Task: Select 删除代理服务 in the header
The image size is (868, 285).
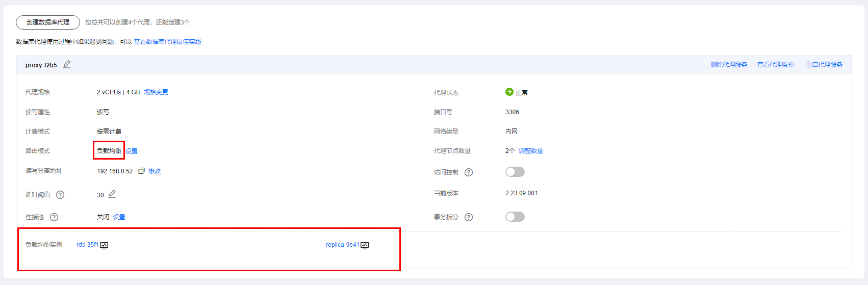Action: [729, 65]
